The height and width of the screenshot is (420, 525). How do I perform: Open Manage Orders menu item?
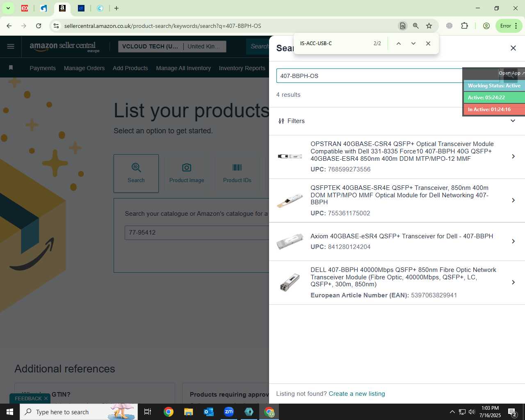click(84, 68)
